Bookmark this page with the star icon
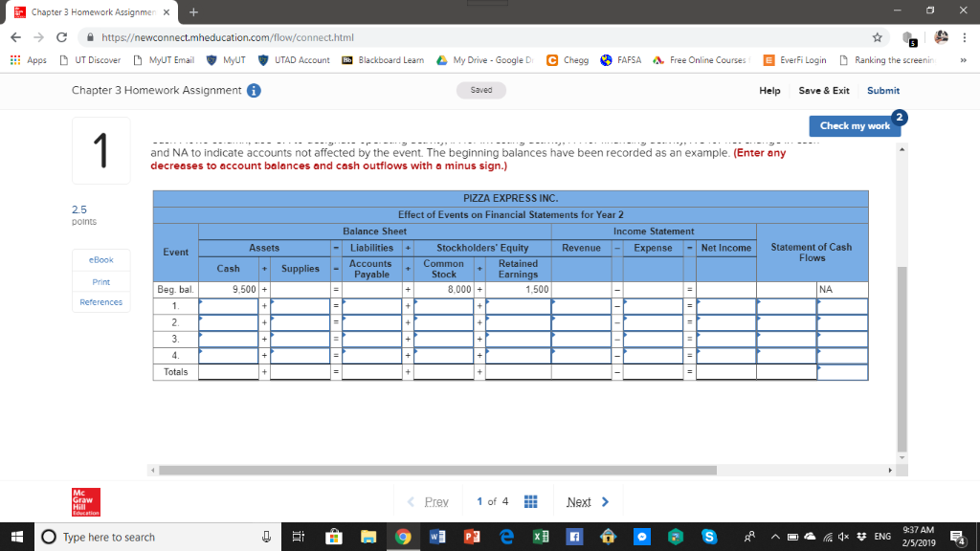This screenshot has height=551, width=980. coord(878,37)
